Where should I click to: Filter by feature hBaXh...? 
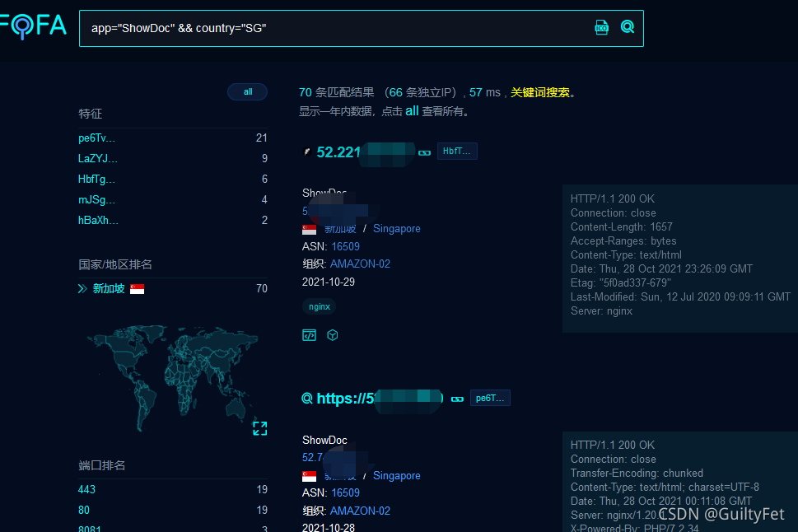pos(98,221)
